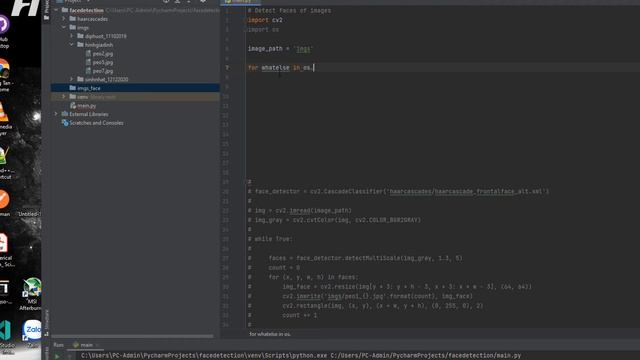Click the cv2.rectangle commented line
The image size is (640, 360).
(365, 305)
